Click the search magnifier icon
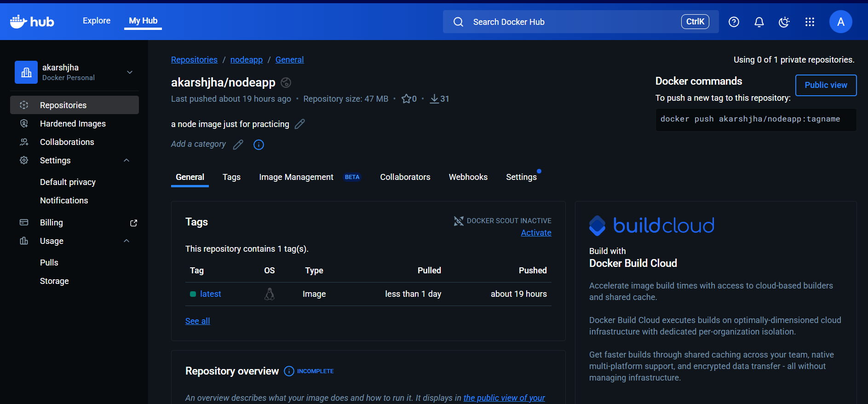The height and width of the screenshot is (404, 868). tap(458, 22)
